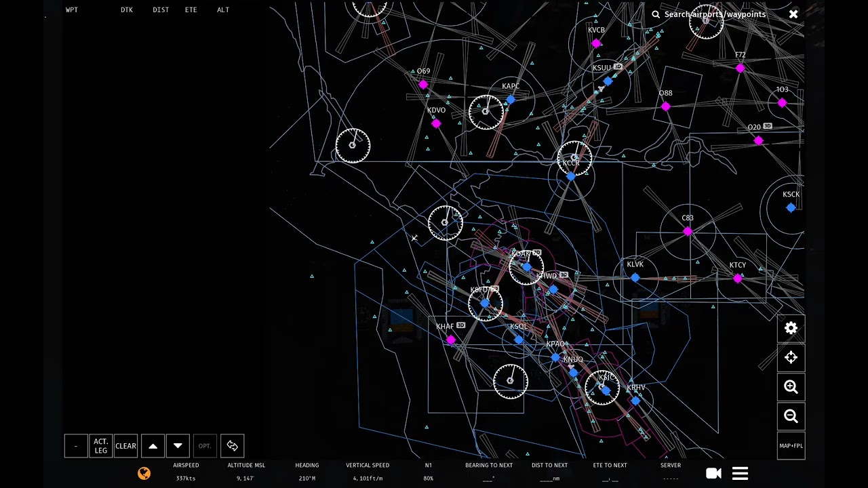The height and width of the screenshot is (488, 868).
Task: Zoom out with the minus magnifier
Action: click(791, 416)
